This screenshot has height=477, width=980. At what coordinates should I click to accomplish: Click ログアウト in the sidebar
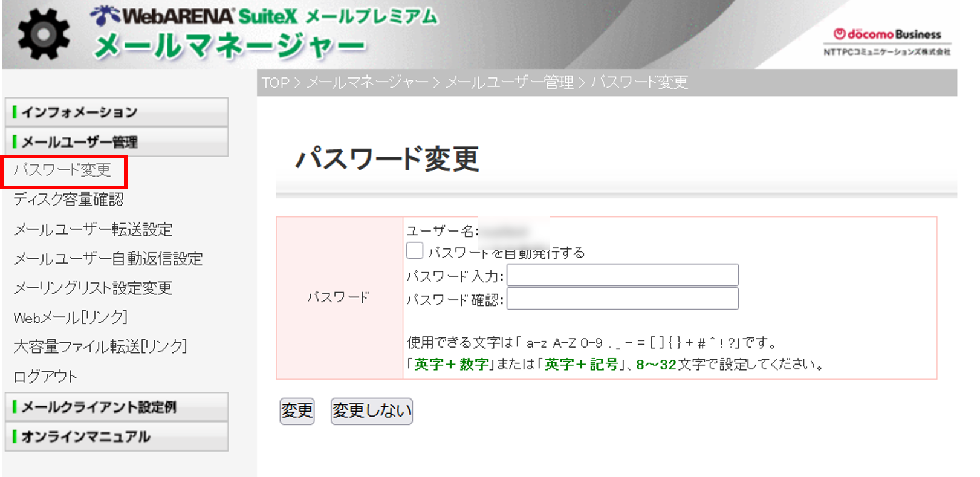pyautogui.click(x=45, y=377)
